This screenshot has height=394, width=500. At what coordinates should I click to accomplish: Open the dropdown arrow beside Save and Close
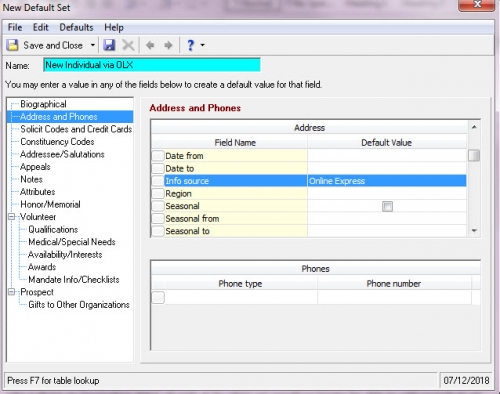click(93, 45)
